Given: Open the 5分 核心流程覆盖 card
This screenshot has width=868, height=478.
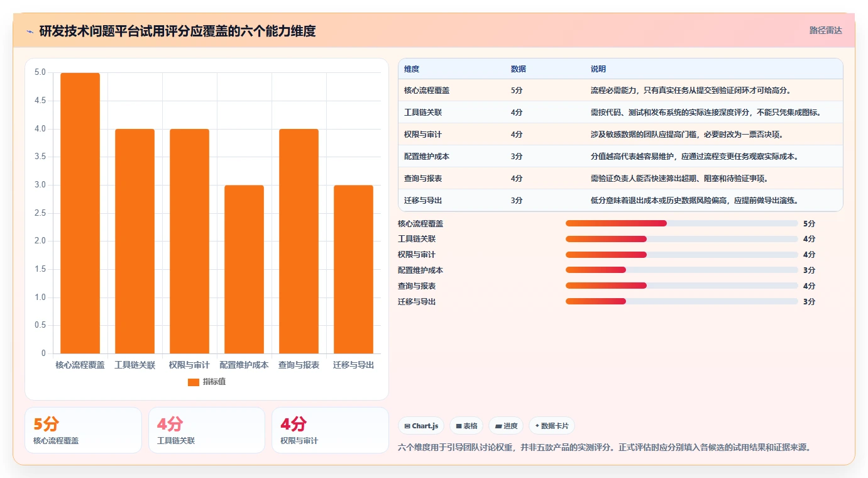Looking at the screenshot, I should tap(83, 430).
